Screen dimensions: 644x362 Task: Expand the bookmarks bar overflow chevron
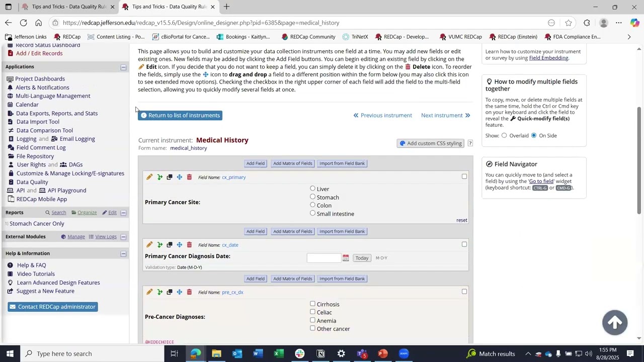point(629,37)
